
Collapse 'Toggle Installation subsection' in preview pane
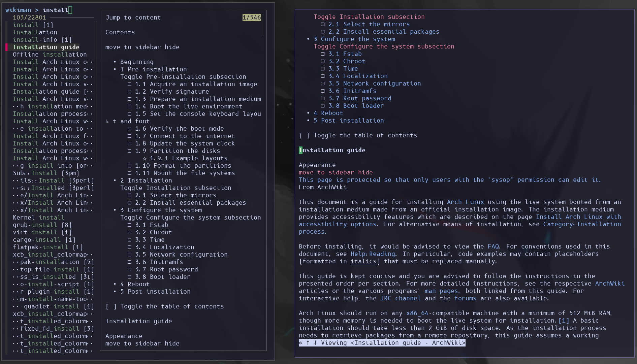point(176,188)
